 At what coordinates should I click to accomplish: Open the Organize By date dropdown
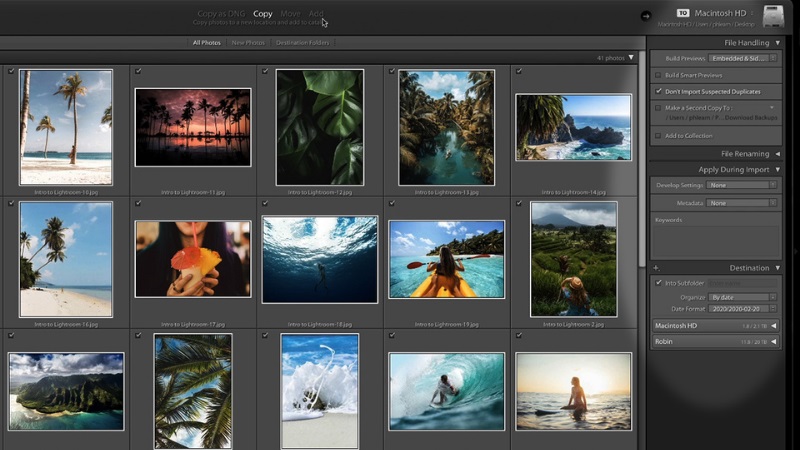(x=743, y=297)
